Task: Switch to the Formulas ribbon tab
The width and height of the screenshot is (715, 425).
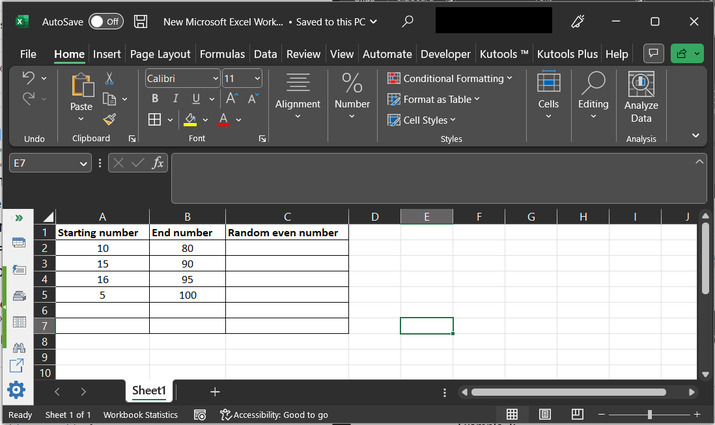Action: (221, 54)
